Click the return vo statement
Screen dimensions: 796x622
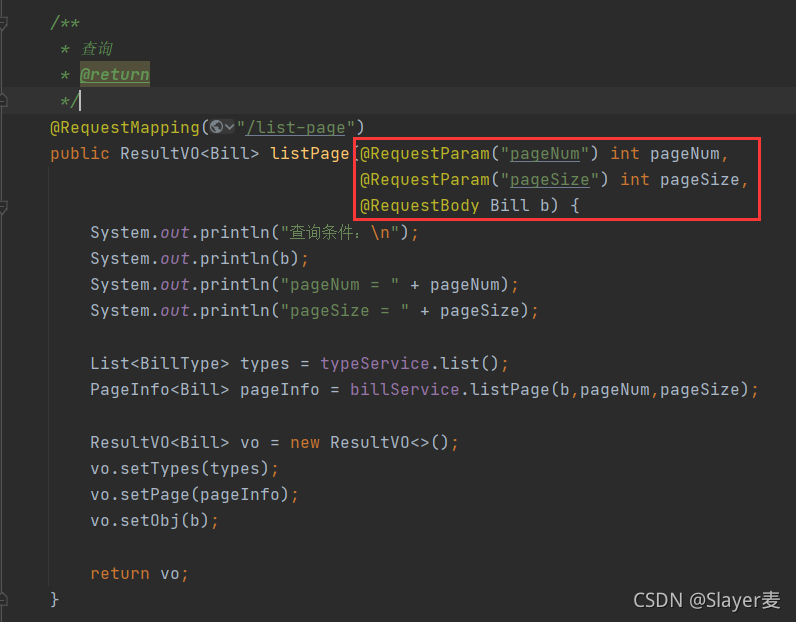click(x=139, y=573)
